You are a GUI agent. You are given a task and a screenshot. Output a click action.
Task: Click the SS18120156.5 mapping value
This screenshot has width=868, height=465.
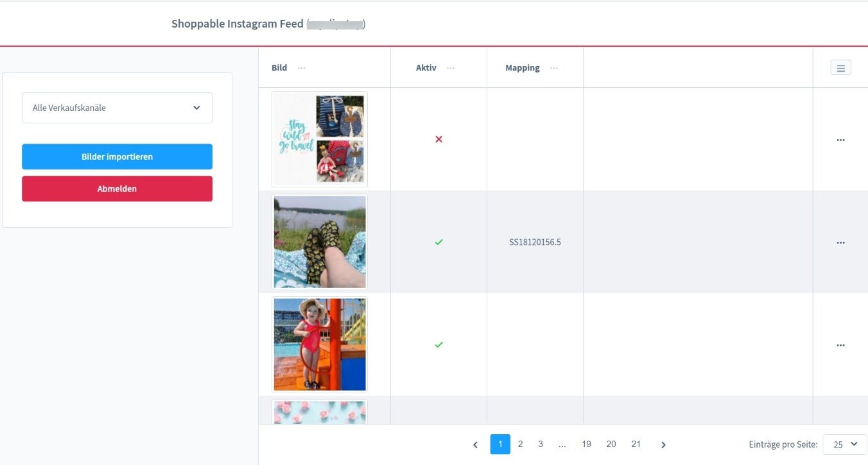535,242
